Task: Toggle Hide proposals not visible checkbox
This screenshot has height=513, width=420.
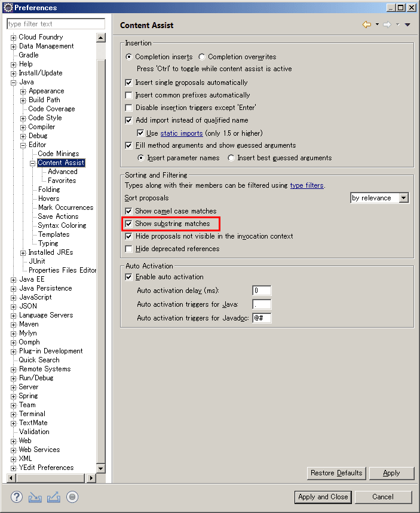Action: click(x=129, y=236)
